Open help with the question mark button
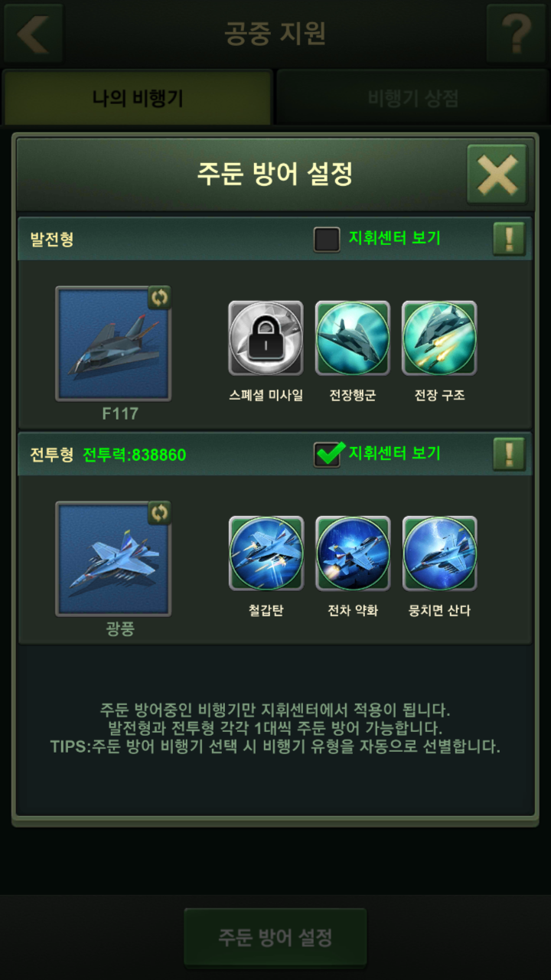Screen dimensions: 551x980 point(516,33)
